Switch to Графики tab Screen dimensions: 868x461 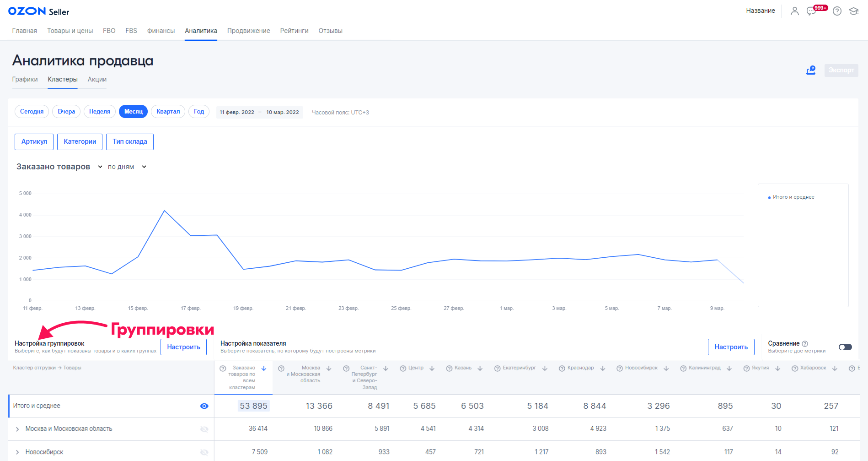point(25,79)
